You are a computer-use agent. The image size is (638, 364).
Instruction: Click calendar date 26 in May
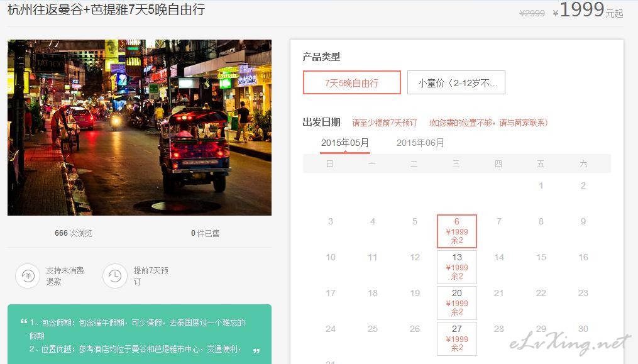[x=415, y=329]
